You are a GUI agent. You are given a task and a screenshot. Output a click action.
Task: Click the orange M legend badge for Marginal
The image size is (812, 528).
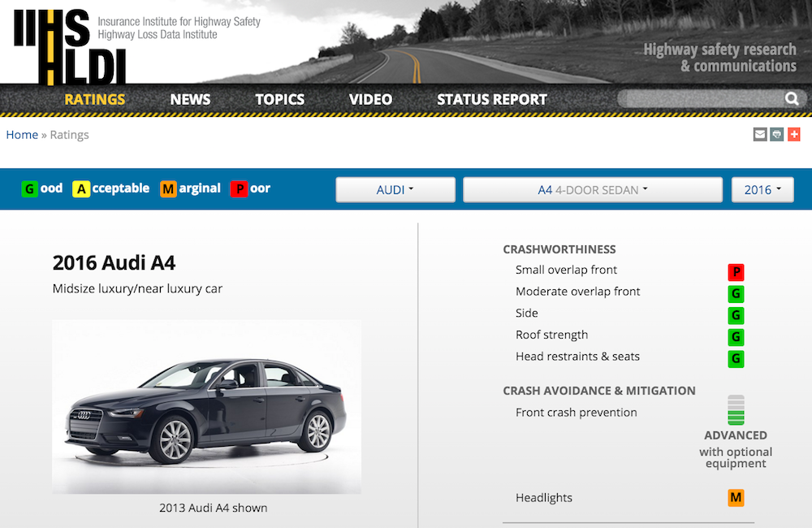pos(168,189)
